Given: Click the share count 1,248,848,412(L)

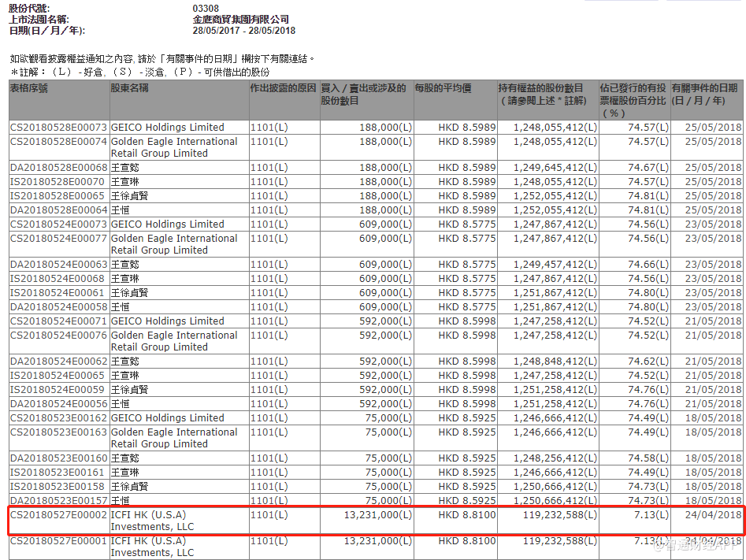Looking at the screenshot, I should click(x=555, y=362).
